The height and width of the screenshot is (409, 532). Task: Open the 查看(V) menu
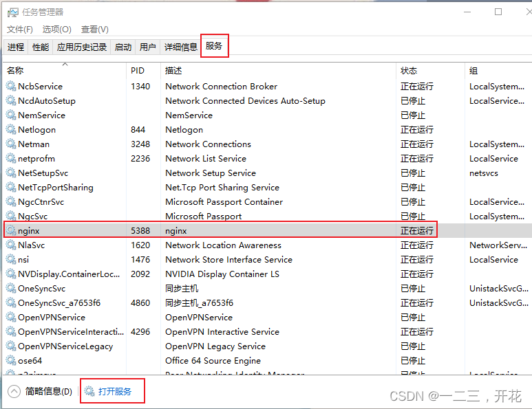95,30
